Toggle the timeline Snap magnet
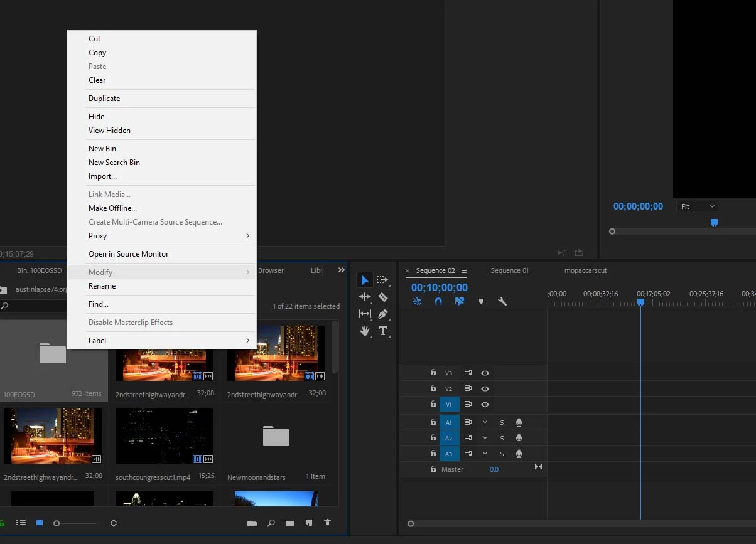Image resolution: width=756 pixels, height=544 pixels. 438,301
